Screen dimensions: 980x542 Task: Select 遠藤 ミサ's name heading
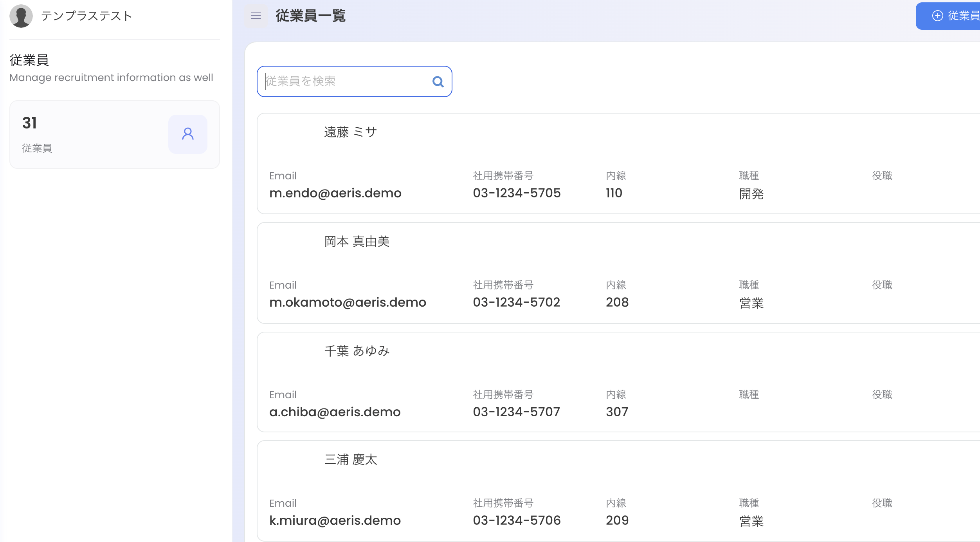[349, 132]
